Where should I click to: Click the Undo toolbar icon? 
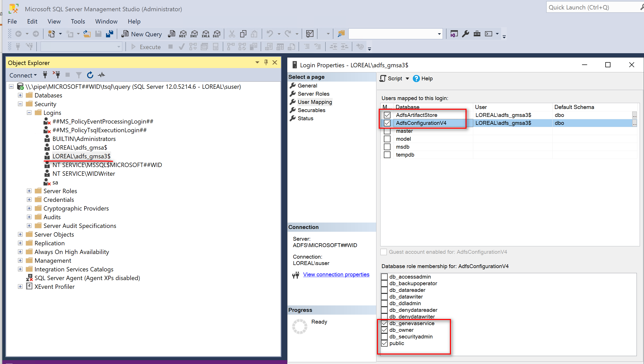pos(270,34)
